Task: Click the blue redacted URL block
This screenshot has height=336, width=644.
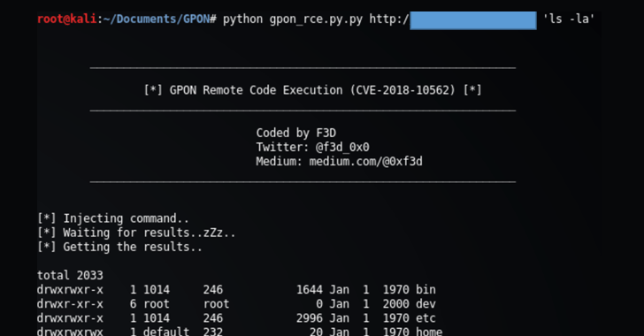Action: pos(473,20)
